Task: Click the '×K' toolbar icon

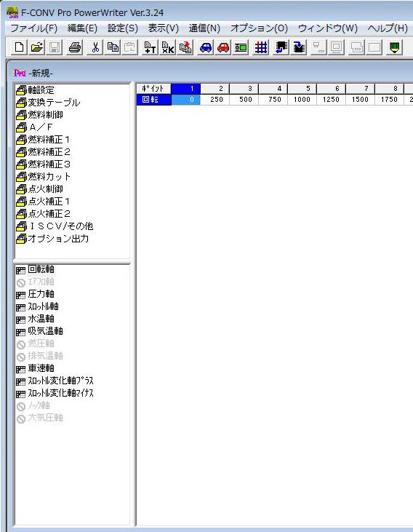Action: coord(168,47)
